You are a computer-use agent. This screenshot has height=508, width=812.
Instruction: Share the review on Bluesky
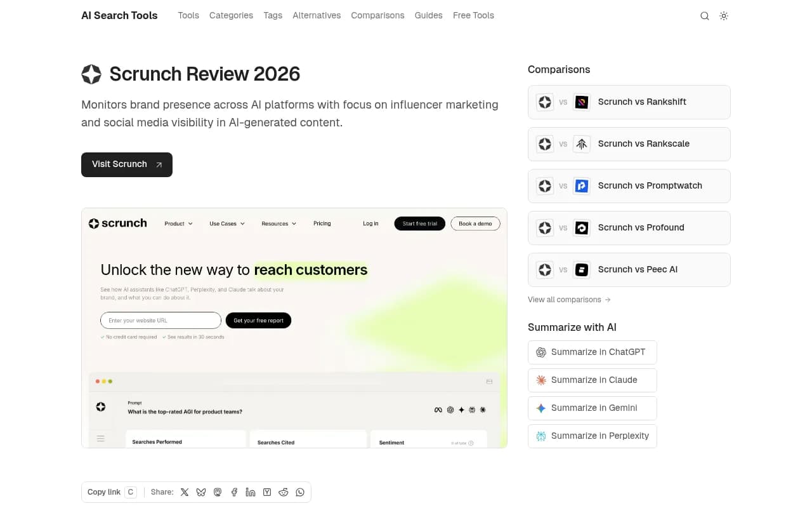tap(201, 492)
